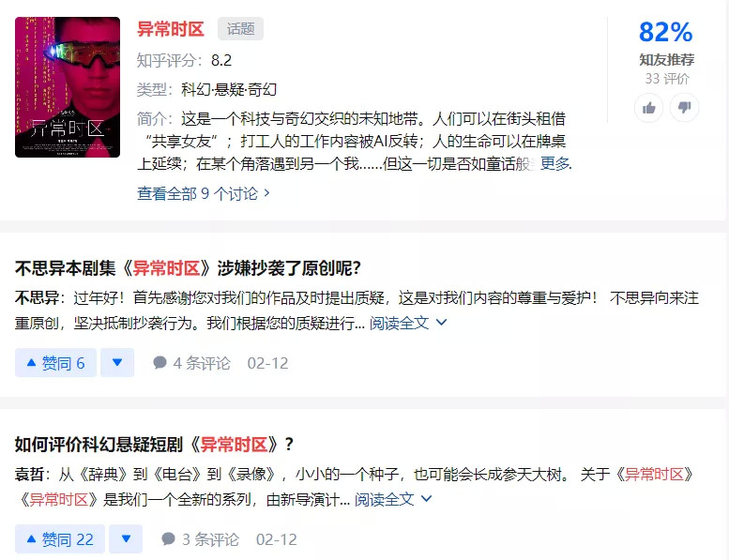Screen dimensions: 729x560
Task: Open the 3 条评论 comment bubble
Action: (200, 539)
